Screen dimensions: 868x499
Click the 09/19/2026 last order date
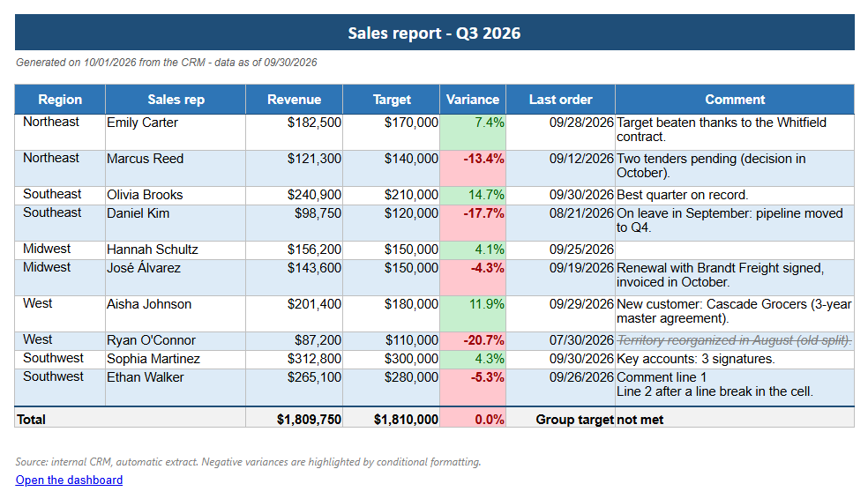coord(560,278)
